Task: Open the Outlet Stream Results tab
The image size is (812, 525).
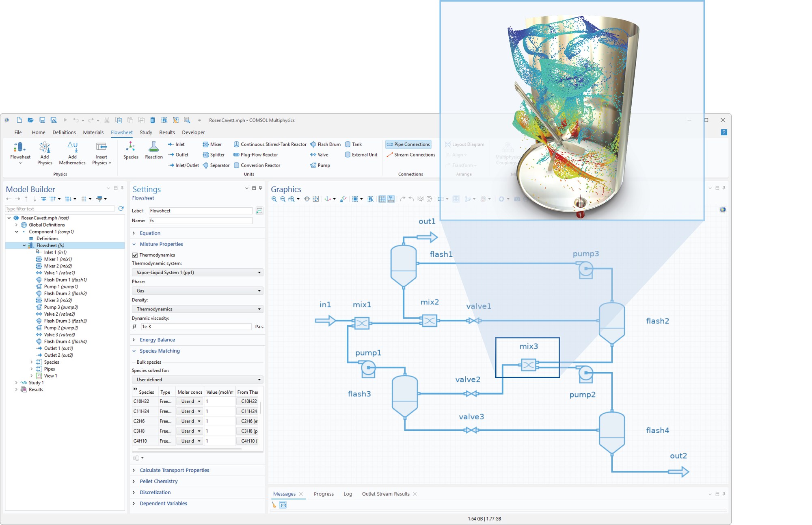Action: click(x=386, y=494)
